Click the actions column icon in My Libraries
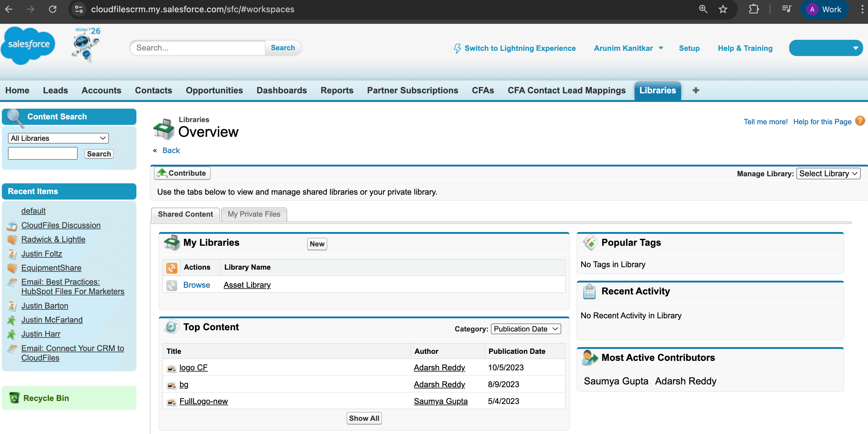This screenshot has height=434, width=868. pos(172,268)
